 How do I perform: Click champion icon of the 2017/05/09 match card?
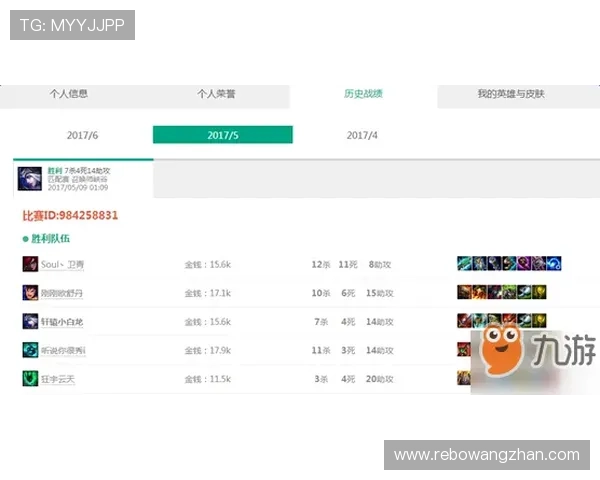click(30, 179)
